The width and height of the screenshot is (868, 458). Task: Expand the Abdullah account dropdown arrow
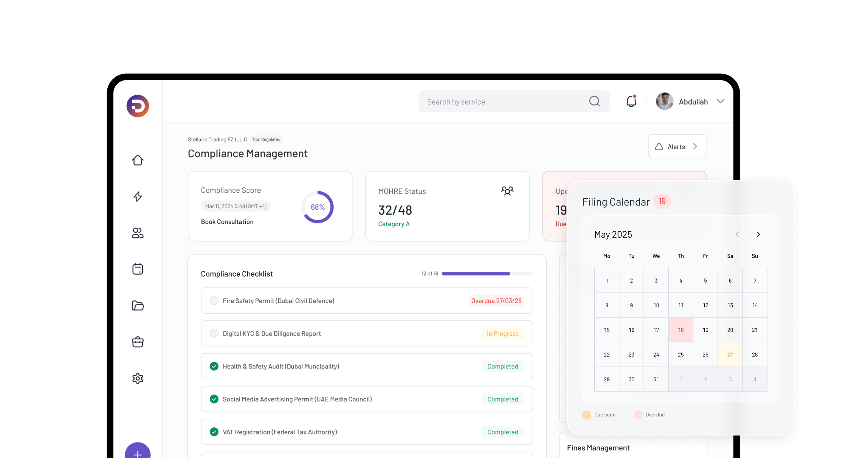point(721,101)
